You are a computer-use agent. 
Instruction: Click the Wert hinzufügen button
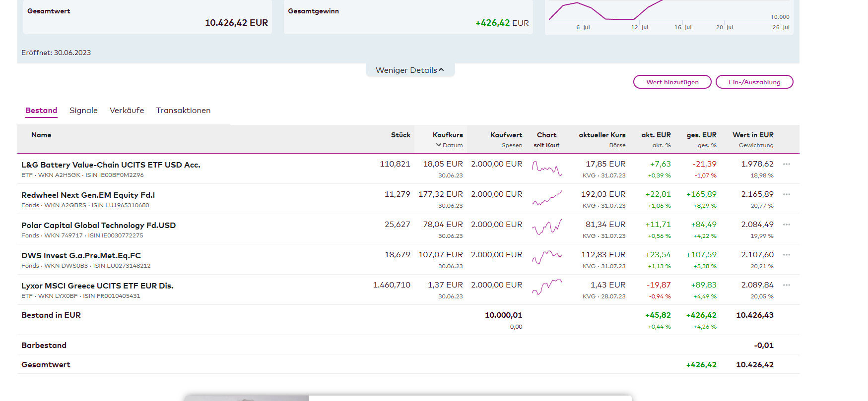tap(672, 82)
